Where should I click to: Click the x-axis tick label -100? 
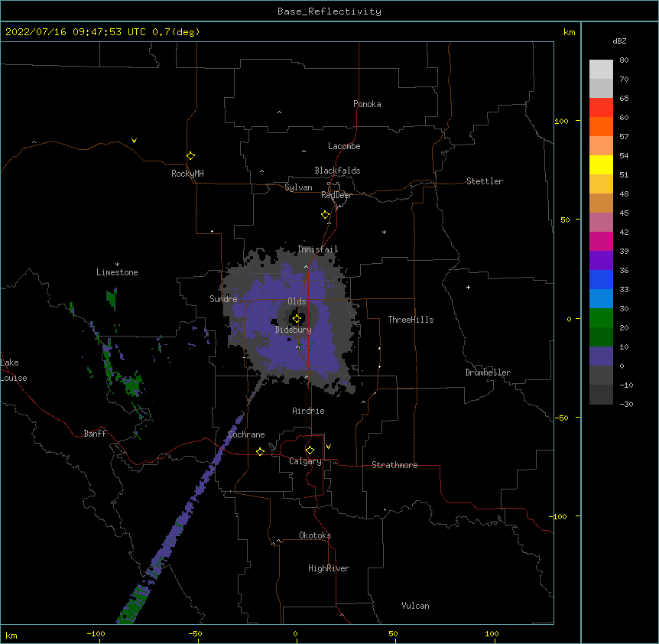pyautogui.click(x=96, y=633)
